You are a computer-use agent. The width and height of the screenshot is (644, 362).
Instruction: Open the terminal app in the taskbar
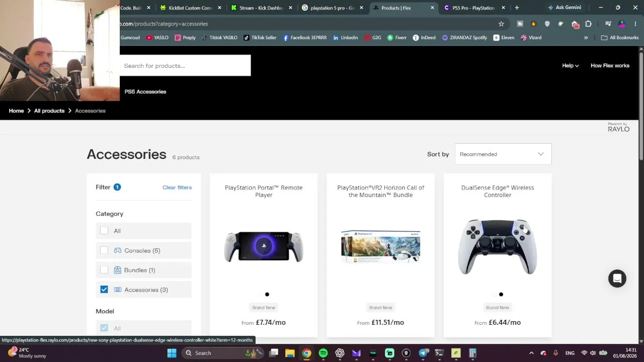click(439, 353)
